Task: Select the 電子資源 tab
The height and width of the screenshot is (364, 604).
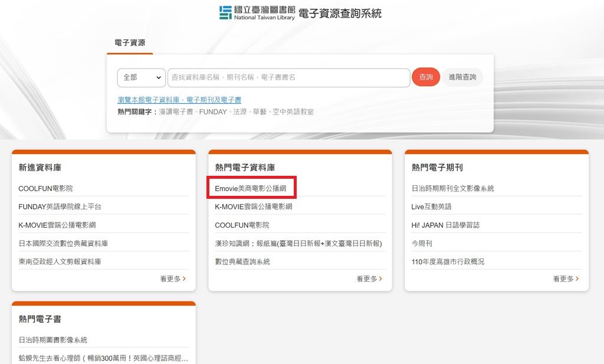Action: pyautogui.click(x=130, y=43)
